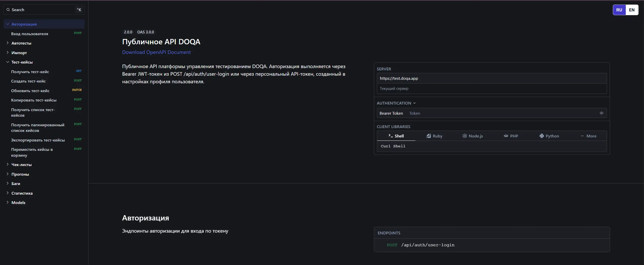
Task: Click the Эндпоинты авторизации description text
Action: click(x=175, y=231)
